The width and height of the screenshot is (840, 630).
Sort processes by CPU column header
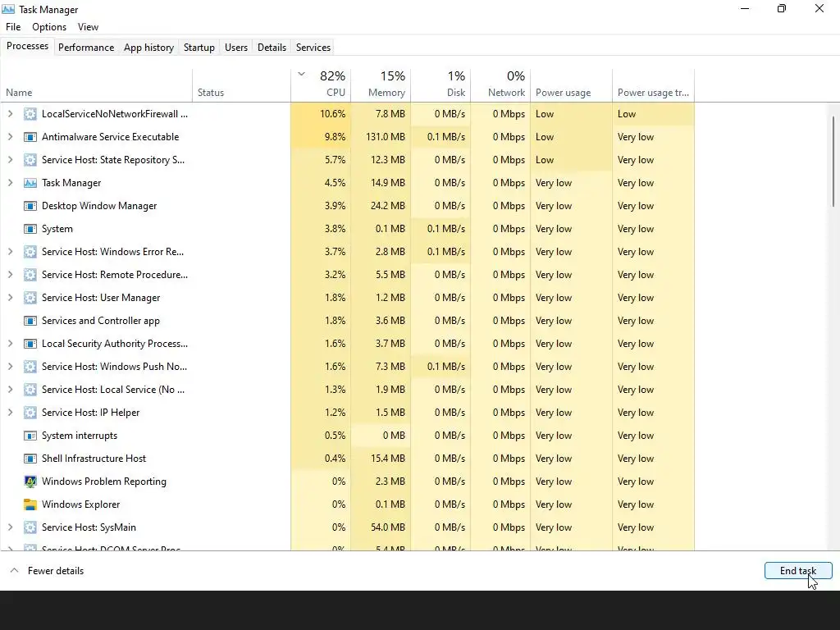click(x=321, y=84)
